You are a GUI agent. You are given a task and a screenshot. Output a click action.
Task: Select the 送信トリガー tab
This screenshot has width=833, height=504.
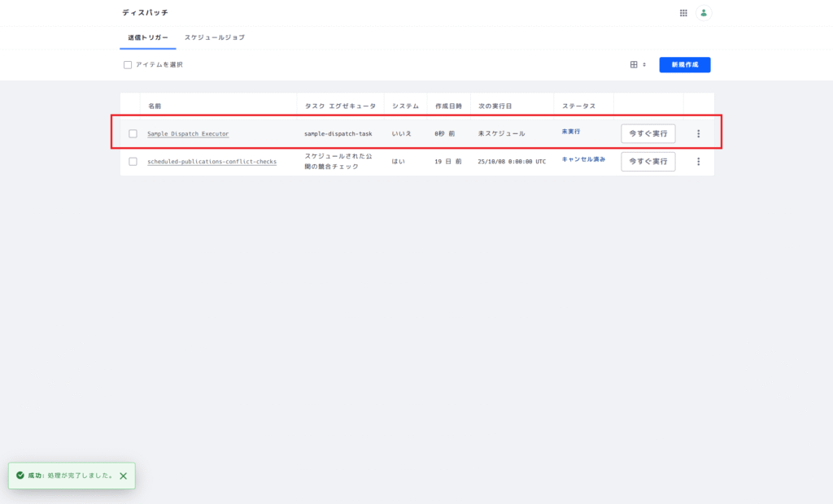click(x=148, y=38)
